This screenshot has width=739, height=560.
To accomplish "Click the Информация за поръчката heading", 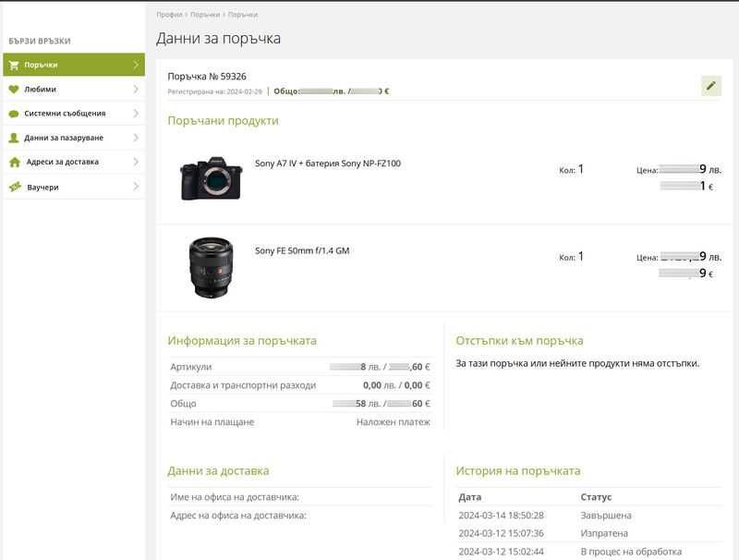I will [242, 341].
